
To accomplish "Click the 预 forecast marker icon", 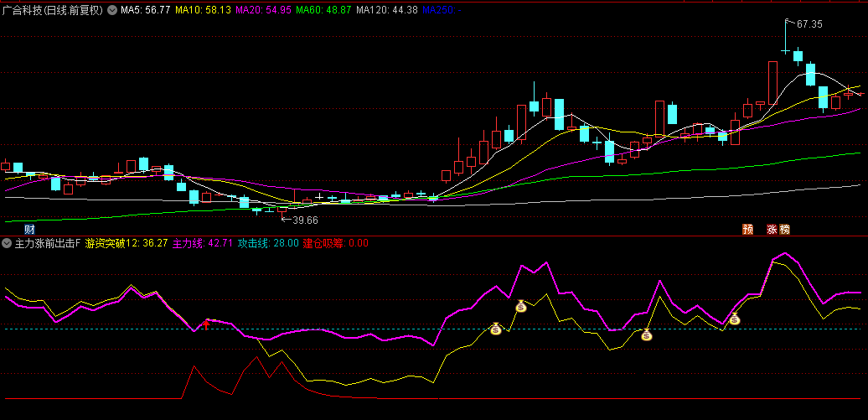I will (x=748, y=230).
